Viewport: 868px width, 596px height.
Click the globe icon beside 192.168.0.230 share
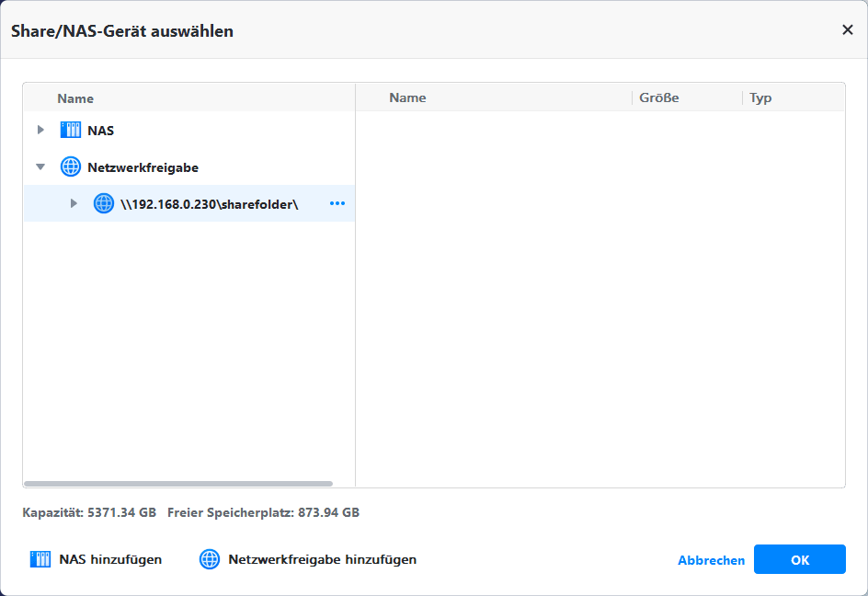(104, 203)
